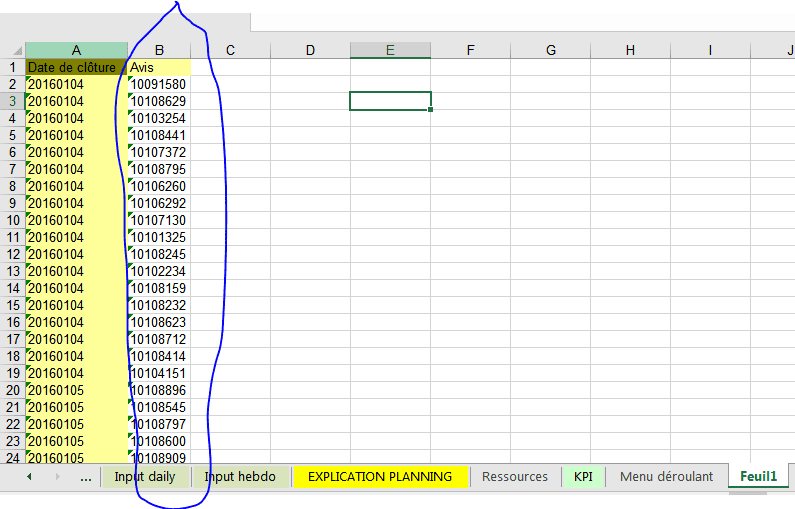Click the previous sheet navigation arrow
Image resolution: width=795 pixels, height=509 pixels.
[29, 477]
